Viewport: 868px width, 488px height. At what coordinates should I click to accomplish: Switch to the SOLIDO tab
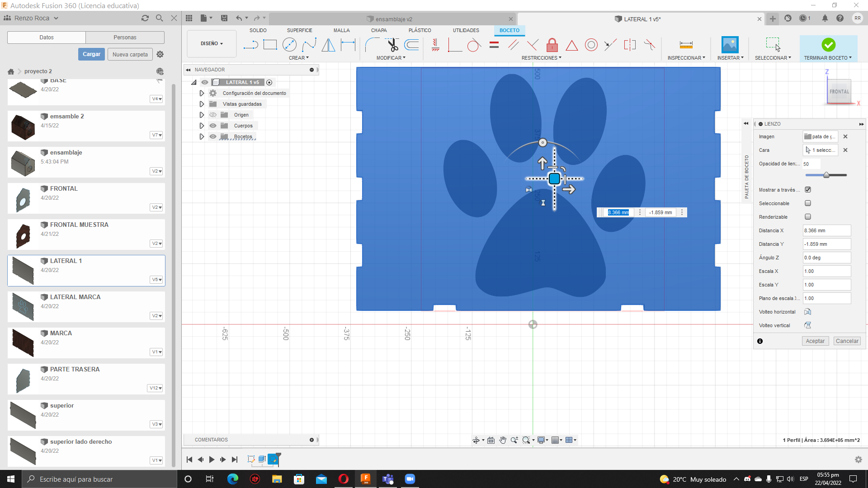(258, 30)
